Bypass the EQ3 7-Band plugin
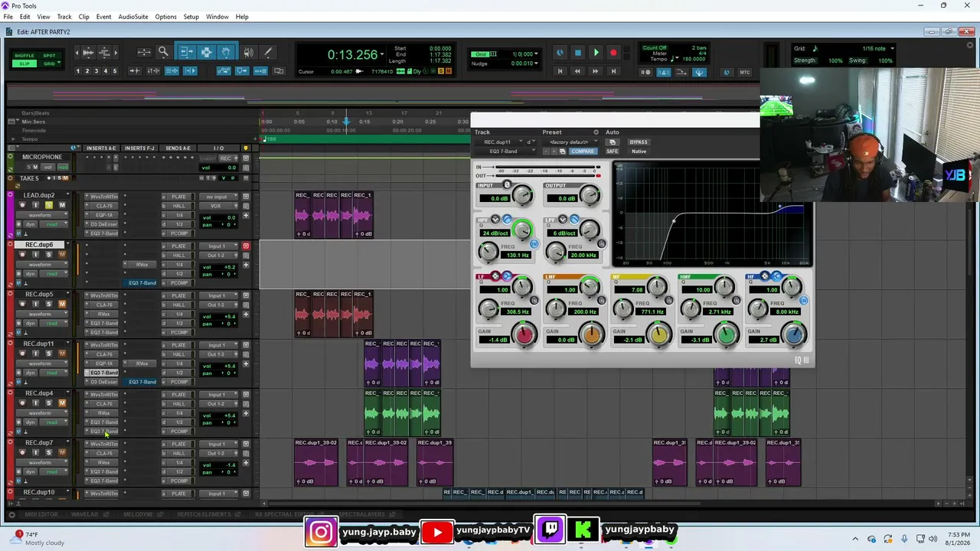Viewport: 980px width, 551px height. (x=639, y=142)
